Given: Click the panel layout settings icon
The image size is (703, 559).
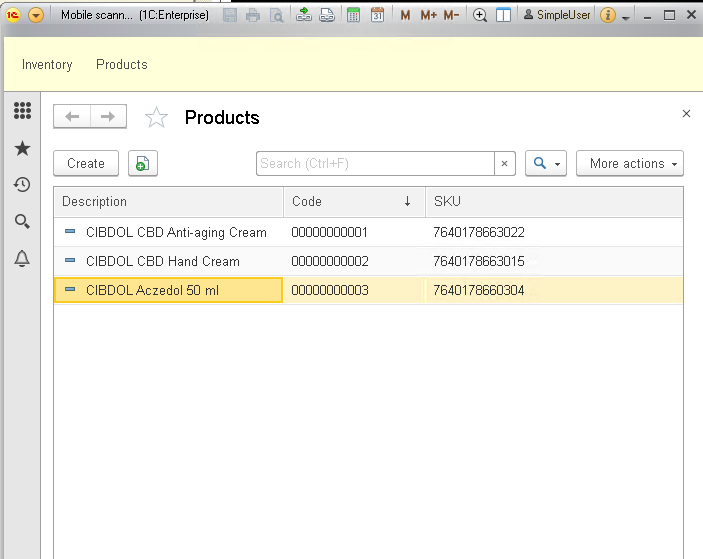Looking at the screenshot, I should pyautogui.click(x=503, y=15).
